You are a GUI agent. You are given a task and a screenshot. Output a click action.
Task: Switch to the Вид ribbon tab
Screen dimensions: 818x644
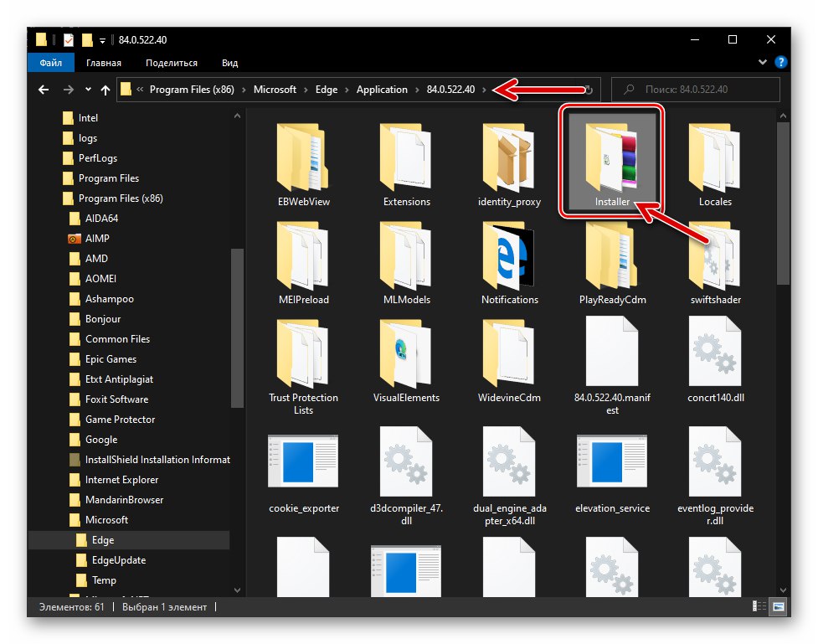coord(229,63)
